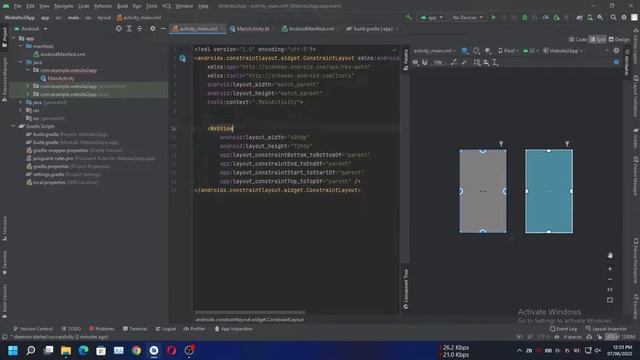Screen dimensions: 640x360
Task: Select the blue blueprint preview phone
Action: click(549, 191)
